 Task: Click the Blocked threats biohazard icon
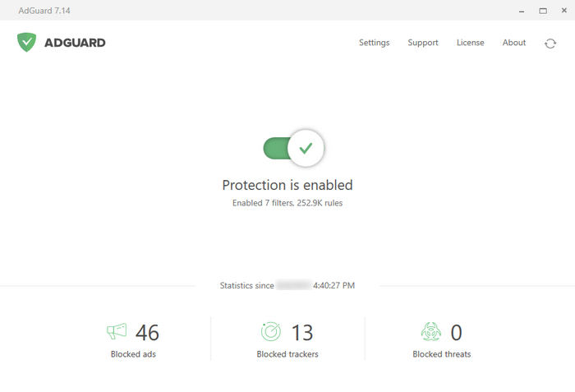pyautogui.click(x=431, y=331)
